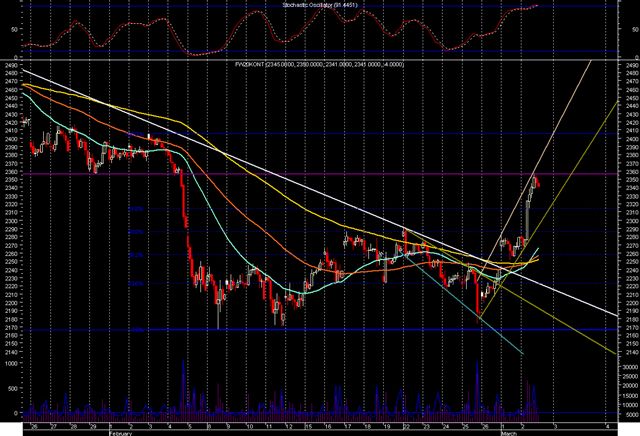The height and width of the screenshot is (436, 640).
Task: Click the 5000 volume axis value
Action: point(631,414)
